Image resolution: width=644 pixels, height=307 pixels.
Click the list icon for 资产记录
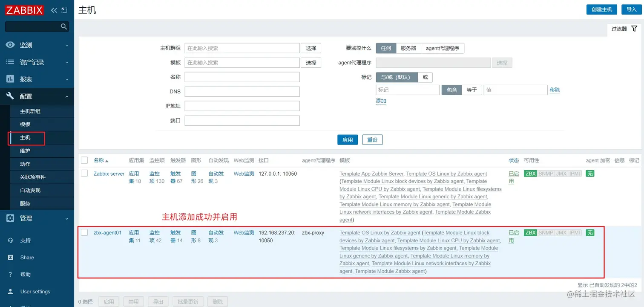click(10, 62)
